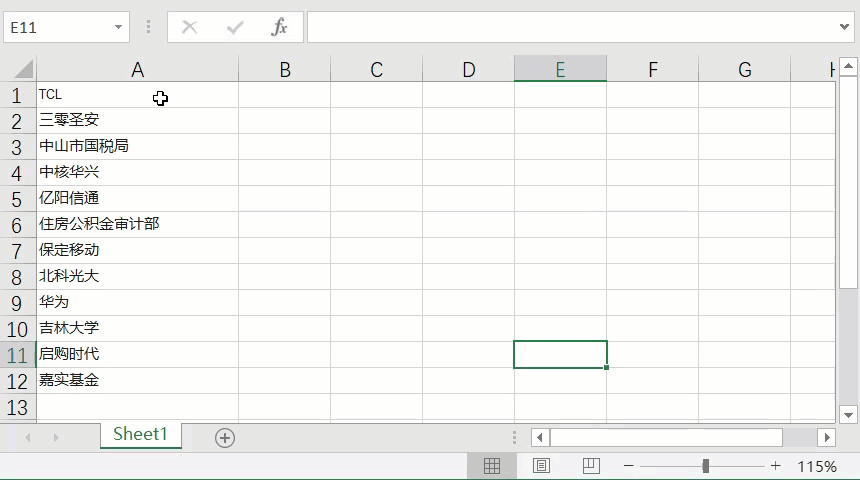This screenshot has width=860, height=480.
Task: Select cell containing 吉林大学
Action: click(x=138, y=328)
